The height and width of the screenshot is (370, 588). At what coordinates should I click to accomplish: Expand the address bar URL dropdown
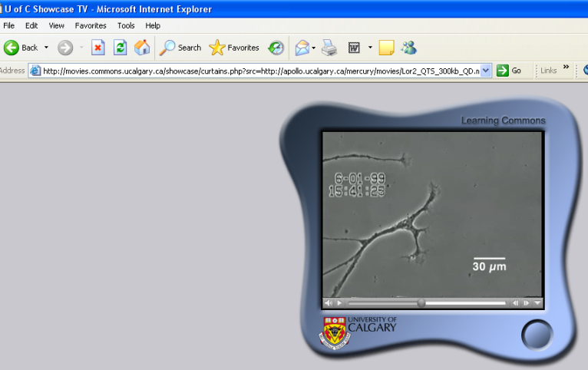click(485, 71)
